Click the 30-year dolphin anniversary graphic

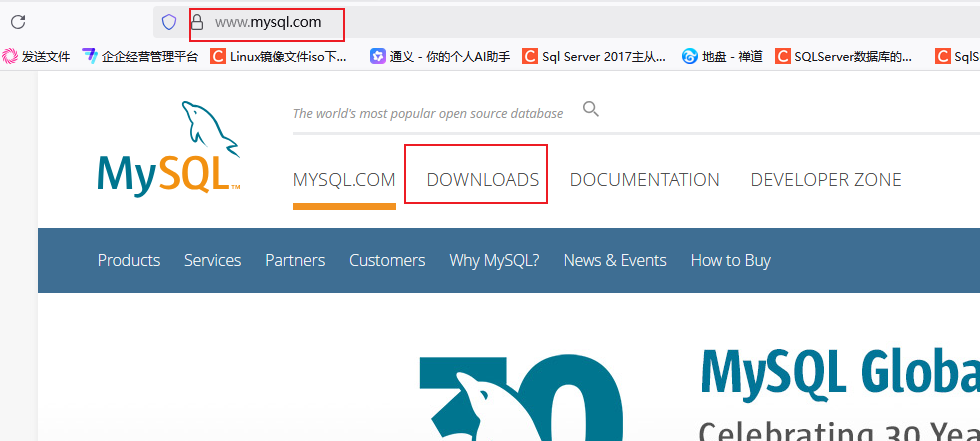coord(521,399)
